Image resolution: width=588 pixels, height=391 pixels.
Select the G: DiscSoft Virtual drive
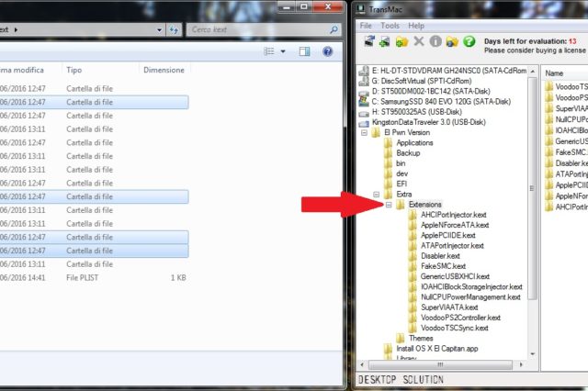pyautogui.click(x=422, y=81)
